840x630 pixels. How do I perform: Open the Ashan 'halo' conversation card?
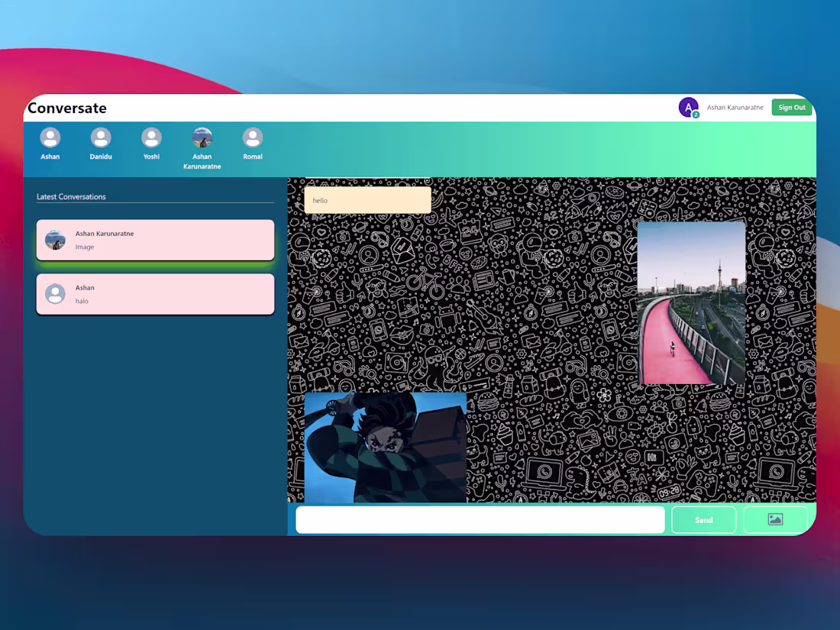[x=155, y=294]
